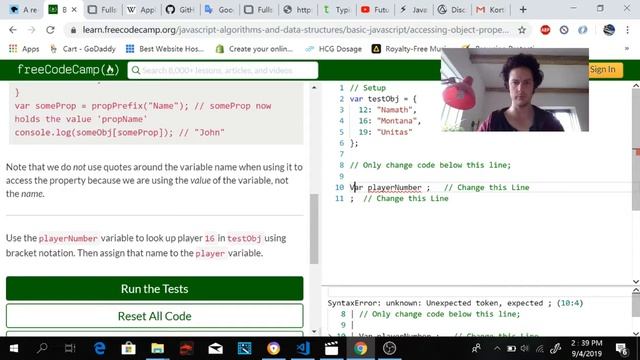Open a new browser tab with the plus icon
Viewport: 640px width, 360px height.
(523, 9)
